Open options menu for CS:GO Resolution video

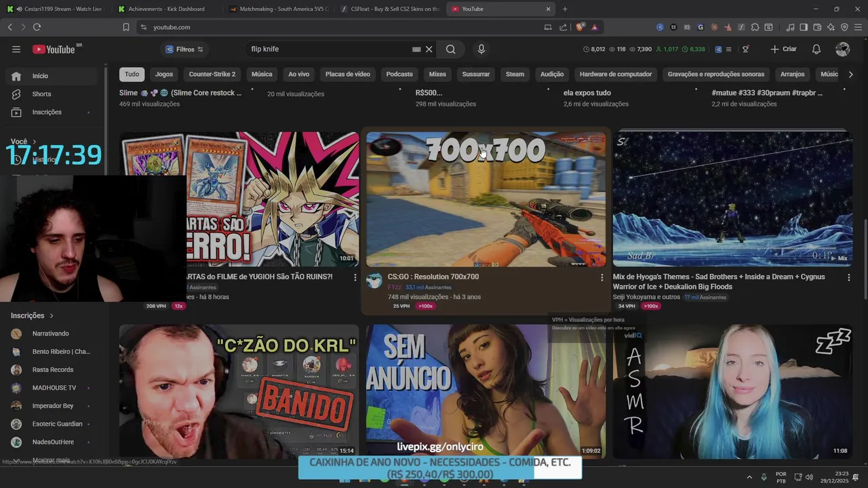tap(601, 277)
